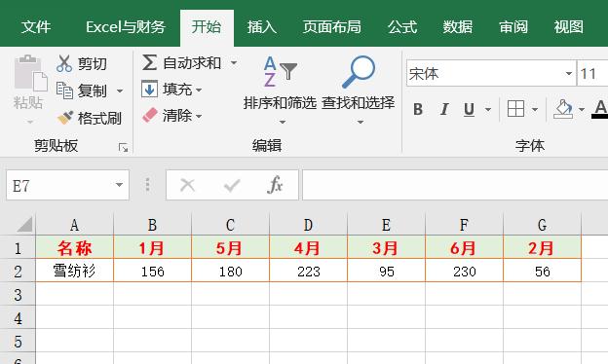Screen dimensions: 608x364
Task: Click the 格式刷 button label
Action: click(x=99, y=118)
